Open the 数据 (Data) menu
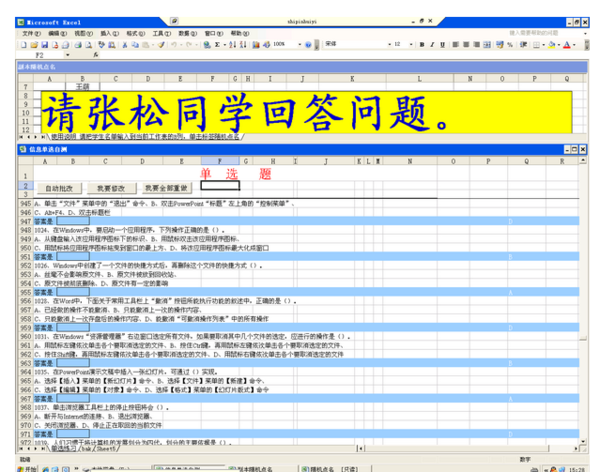Screen dimensions: 600x472 pyautogui.click(x=188, y=34)
